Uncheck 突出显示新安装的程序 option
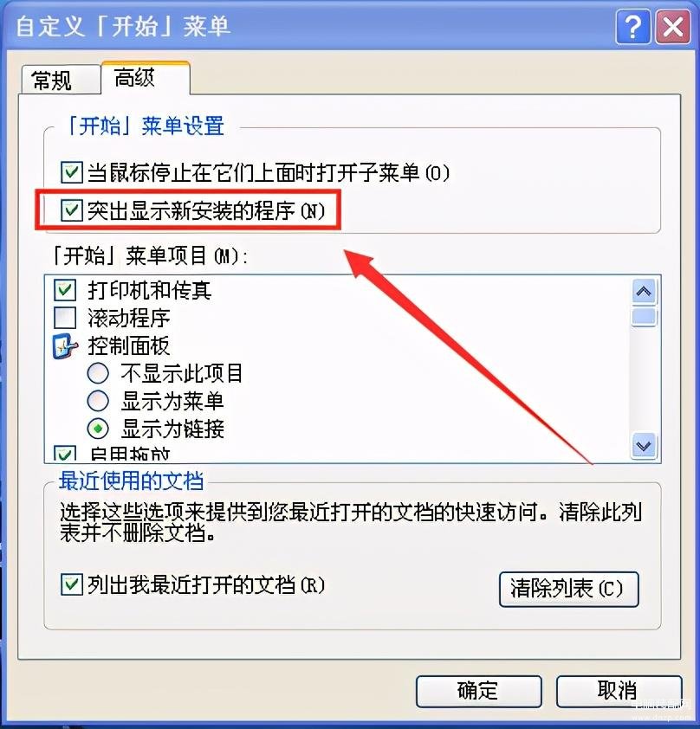The height and width of the screenshot is (729, 700). pos(72,210)
